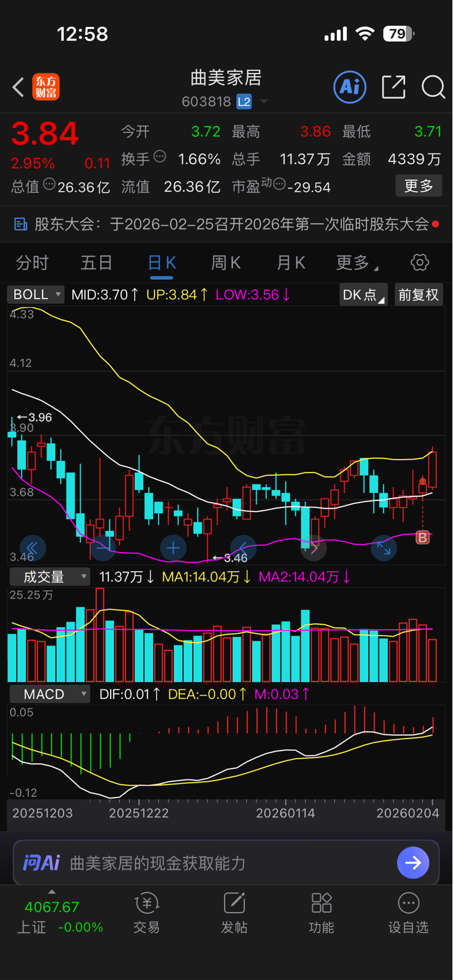The image size is (453, 980).
Task: Tap the MID:3.70 value
Action: tap(105, 294)
